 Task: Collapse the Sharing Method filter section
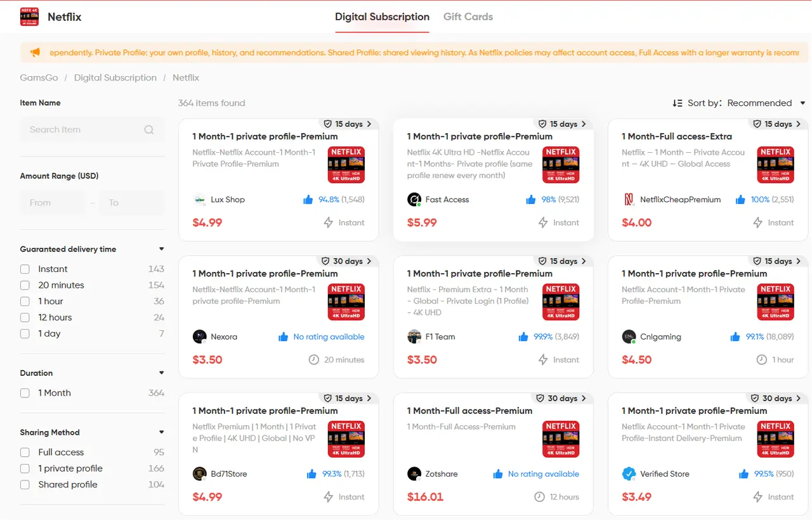click(161, 432)
